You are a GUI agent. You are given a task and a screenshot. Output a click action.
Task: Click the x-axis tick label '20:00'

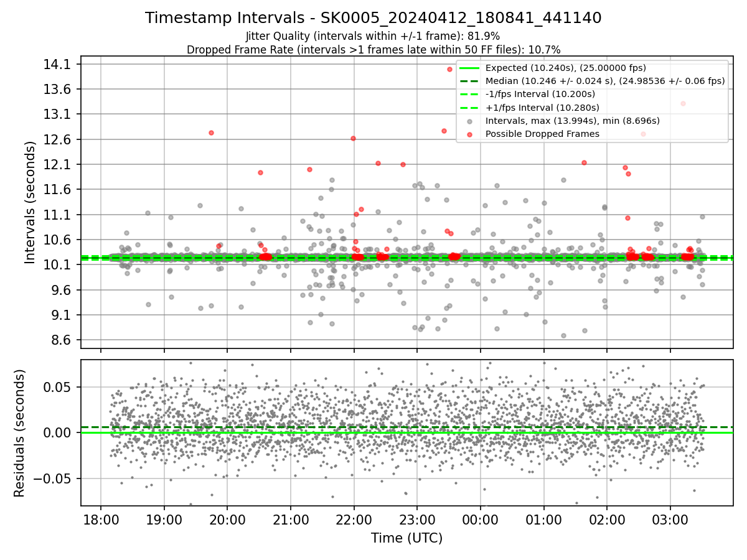pos(227,519)
